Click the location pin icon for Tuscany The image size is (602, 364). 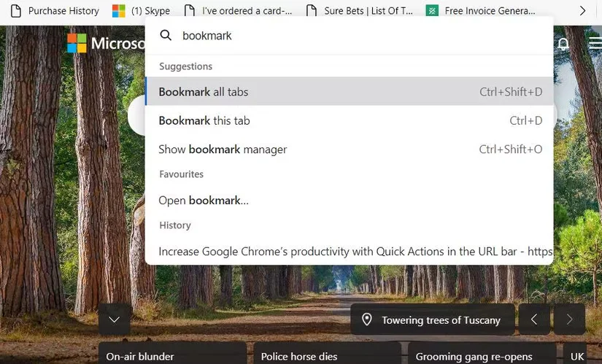pos(366,320)
